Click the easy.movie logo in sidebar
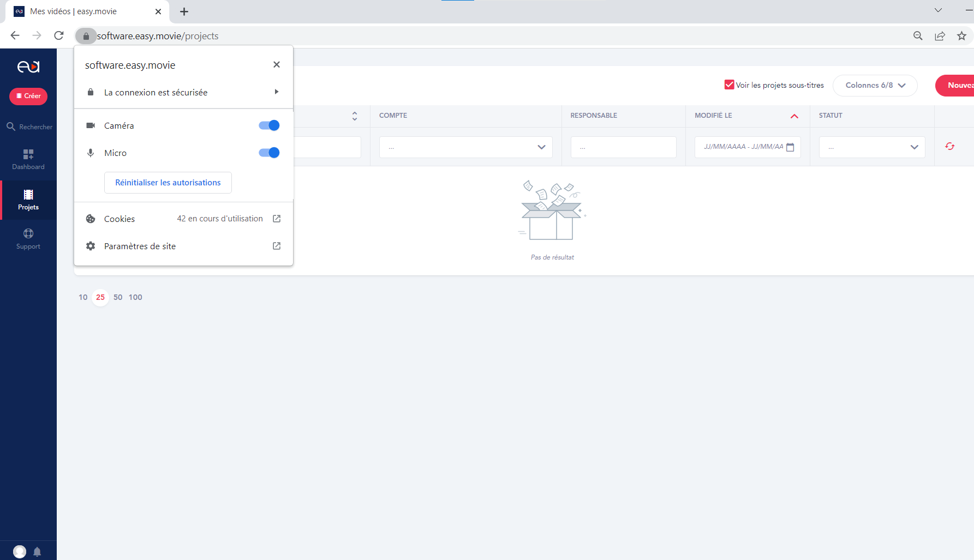974x560 pixels. 28,67
